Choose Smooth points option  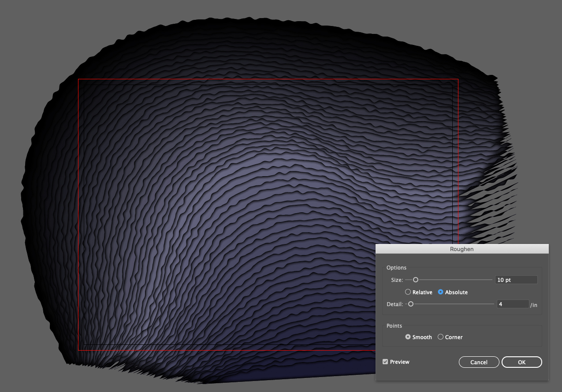[408, 337]
